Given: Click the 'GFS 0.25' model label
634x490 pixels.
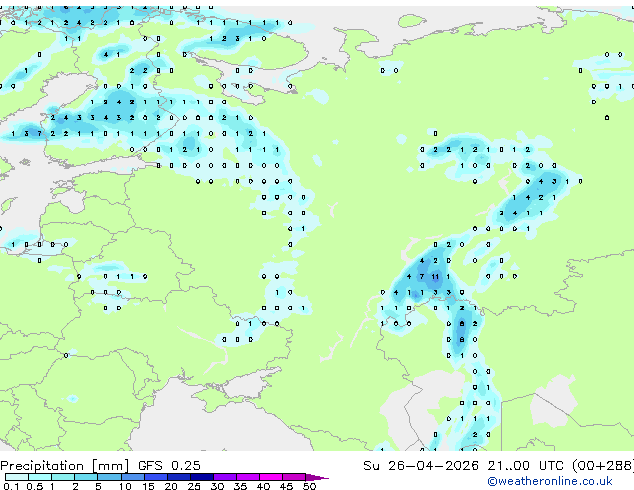Looking at the screenshot, I should (169, 466).
